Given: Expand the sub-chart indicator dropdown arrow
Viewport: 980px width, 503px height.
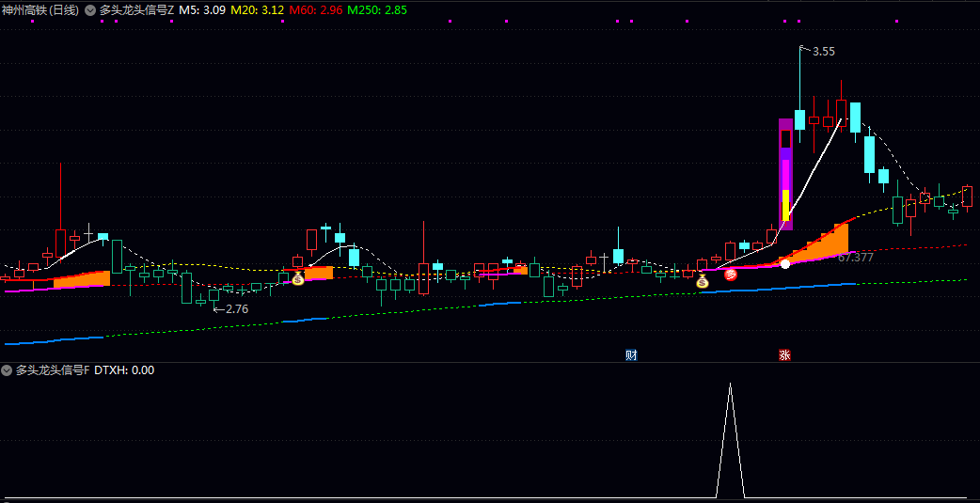Looking at the screenshot, I should tap(8, 370).
